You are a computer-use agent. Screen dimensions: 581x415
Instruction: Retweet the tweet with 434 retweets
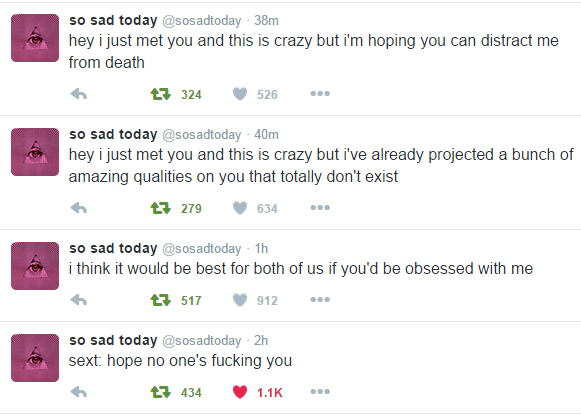(x=160, y=392)
